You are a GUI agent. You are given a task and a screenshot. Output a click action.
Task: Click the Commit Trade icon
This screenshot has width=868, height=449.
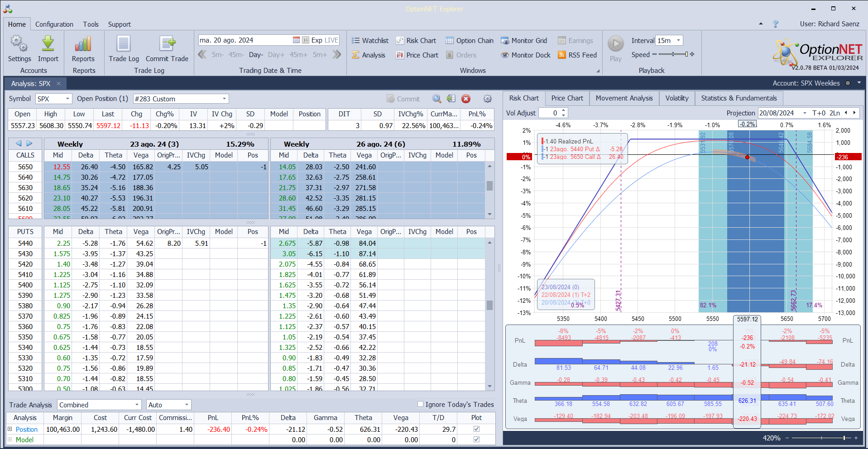click(167, 44)
